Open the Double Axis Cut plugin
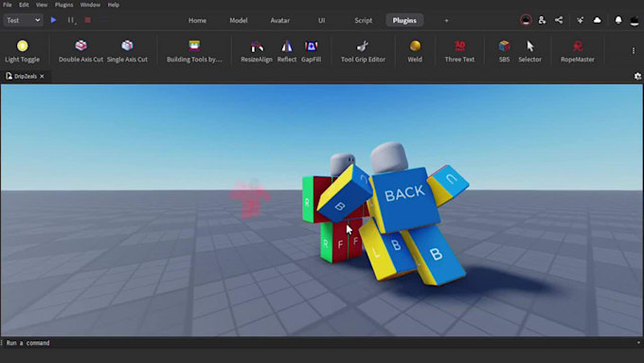This screenshot has height=363, width=644. tap(80, 46)
